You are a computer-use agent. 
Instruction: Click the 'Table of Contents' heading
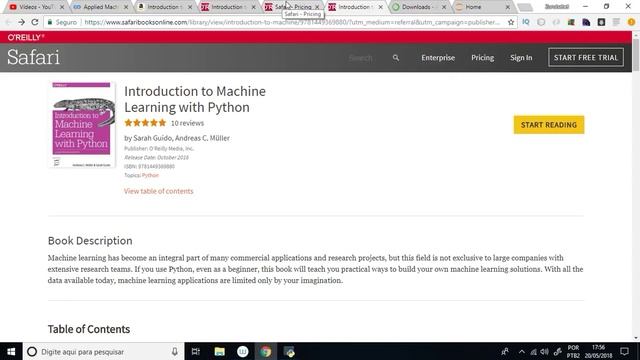point(89,329)
